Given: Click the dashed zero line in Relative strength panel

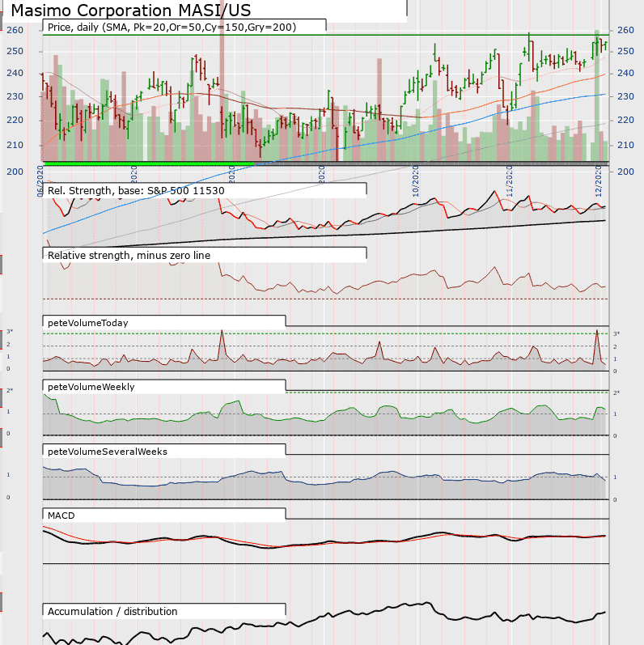Looking at the screenshot, I should 326,299.
